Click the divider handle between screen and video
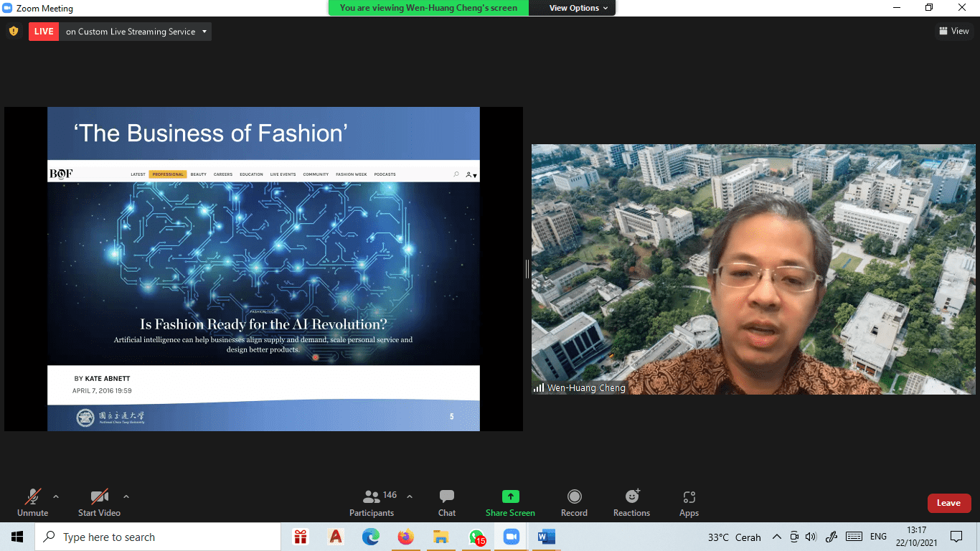980x551 pixels. point(527,269)
